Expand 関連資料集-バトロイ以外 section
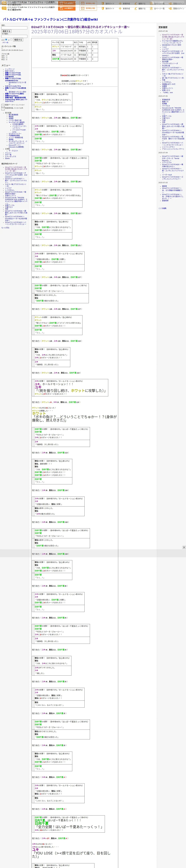Screen dimensions: 186x868 (x=3, y=109)
